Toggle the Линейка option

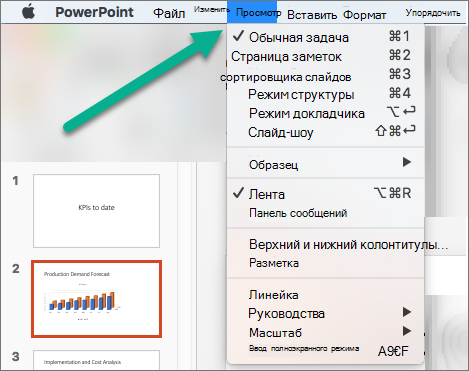(325, 295)
